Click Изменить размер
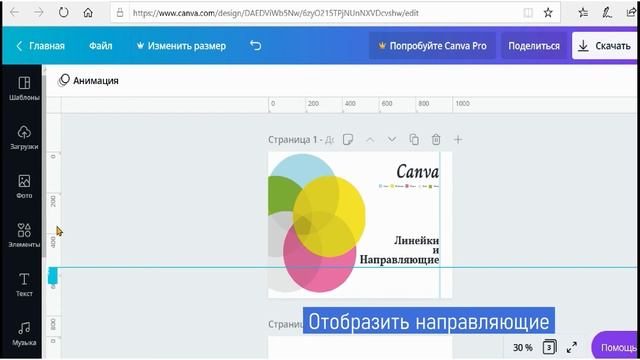The height and width of the screenshot is (360, 640). tap(181, 46)
